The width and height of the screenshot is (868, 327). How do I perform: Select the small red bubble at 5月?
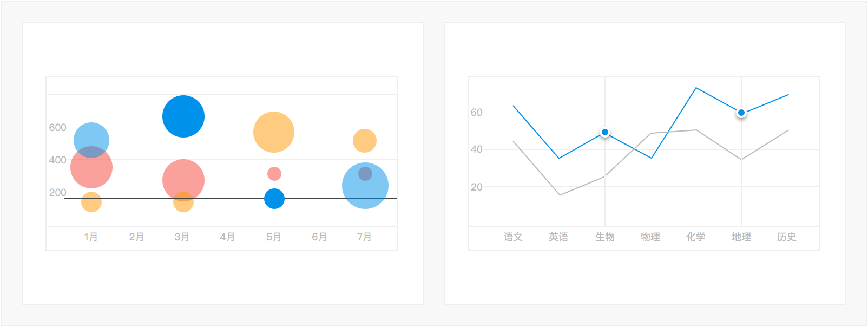[x=274, y=174]
